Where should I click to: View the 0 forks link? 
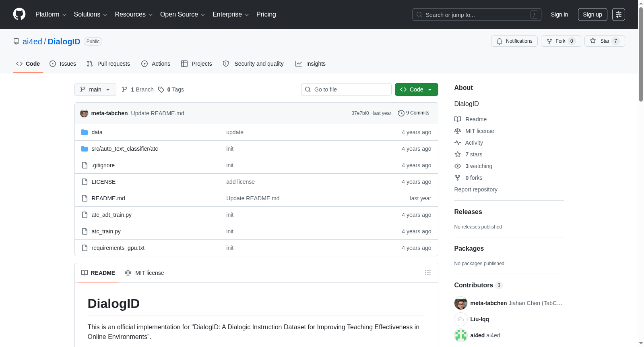(469, 178)
